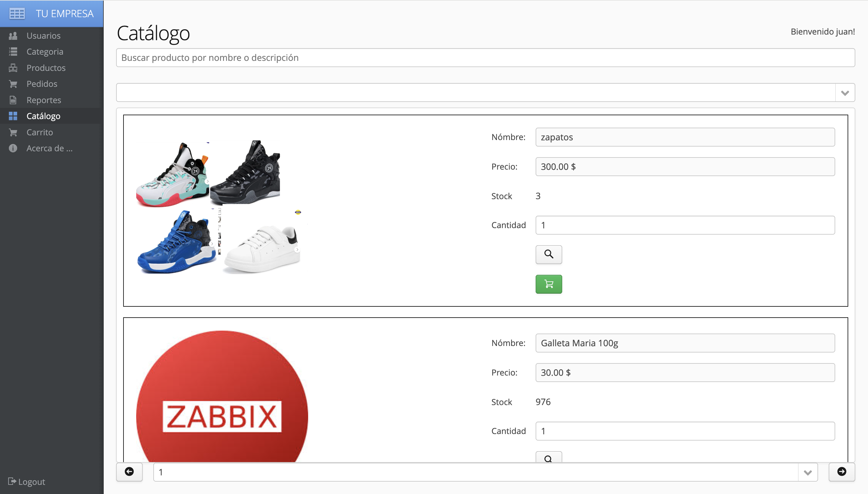The width and height of the screenshot is (868, 494).
Task: Click the Cantidad label of zapatos
Action: pos(508,225)
